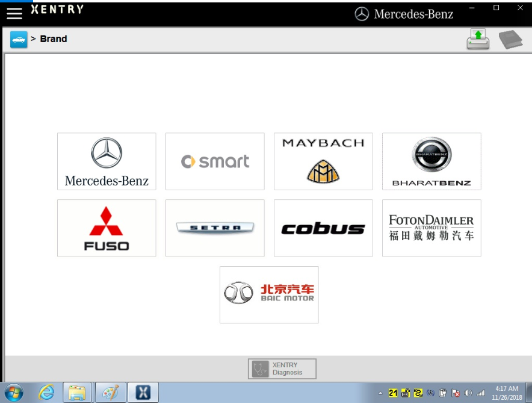Show hidden system tray icons
The image size is (532, 404).
click(380, 393)
